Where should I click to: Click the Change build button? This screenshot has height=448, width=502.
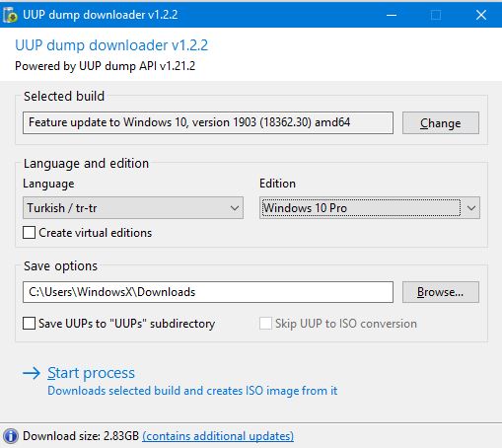point(441,123)
